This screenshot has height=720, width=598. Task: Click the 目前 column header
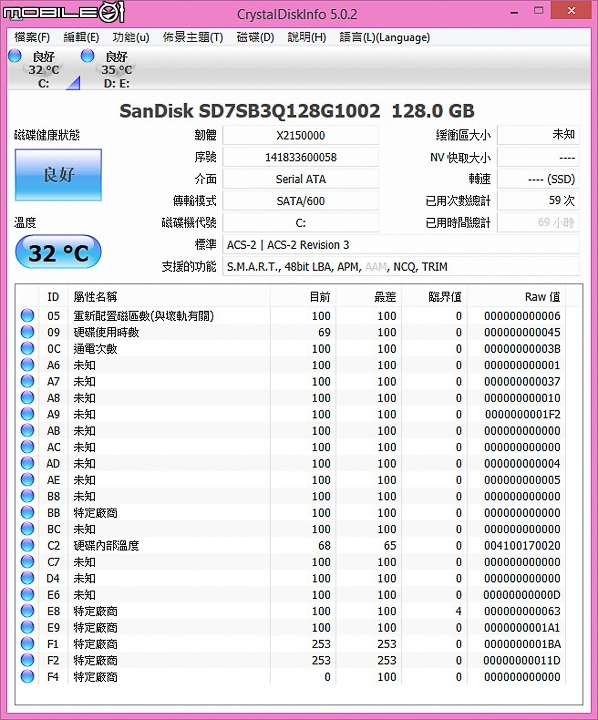tap(303, 297)
